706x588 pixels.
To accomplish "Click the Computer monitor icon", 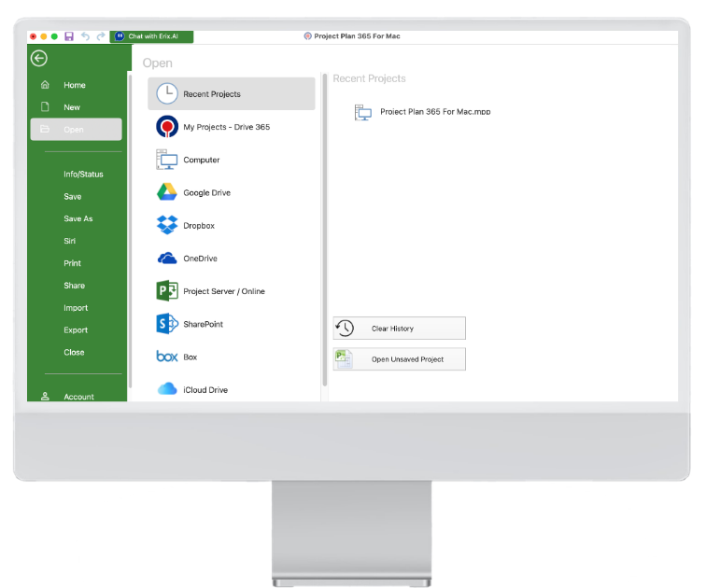I will point(166,160).
